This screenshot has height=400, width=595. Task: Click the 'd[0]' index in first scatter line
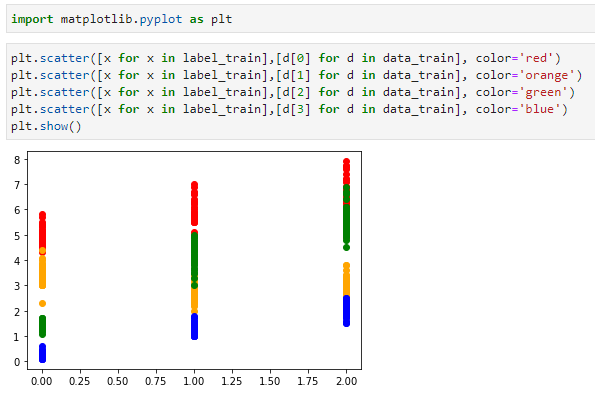296,58
